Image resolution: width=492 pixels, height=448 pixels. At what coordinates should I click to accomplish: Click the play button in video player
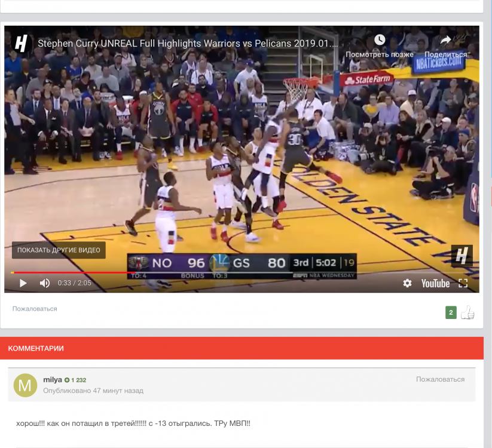(x=23, y=283)
